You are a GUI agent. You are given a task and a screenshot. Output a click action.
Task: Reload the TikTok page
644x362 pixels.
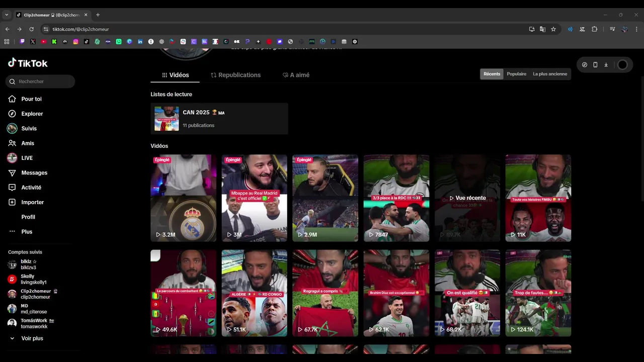coord(31,29)
